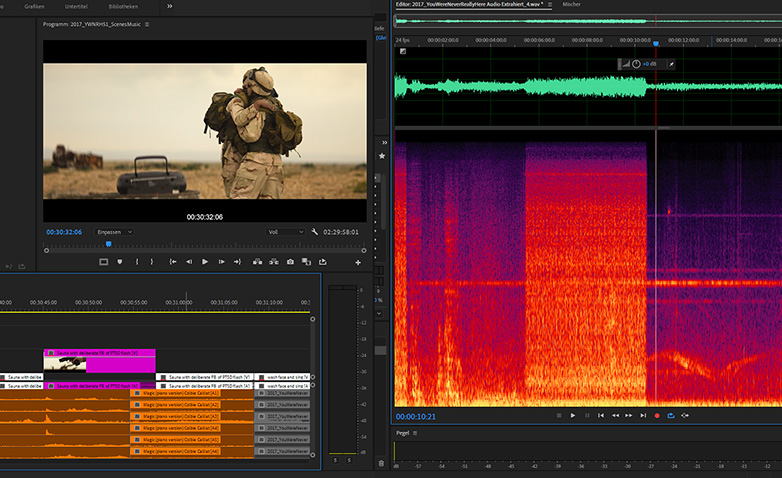Click the comparison view icon

click(306, 262)
